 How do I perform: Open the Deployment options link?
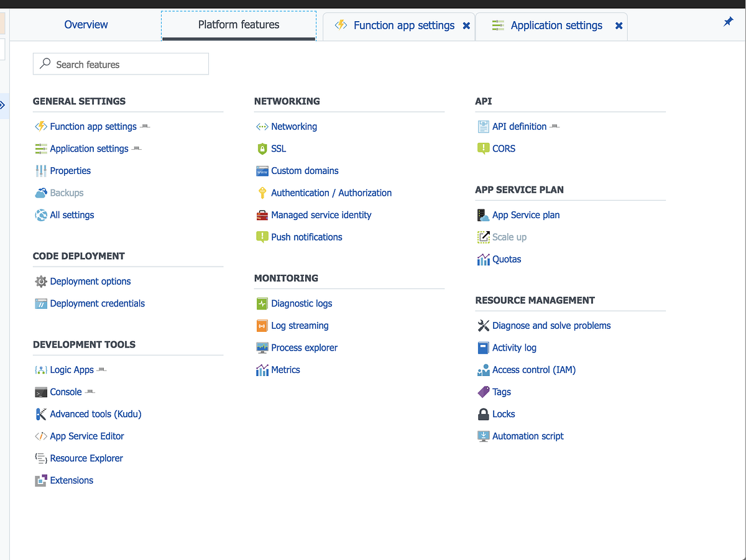coord(90,281)
